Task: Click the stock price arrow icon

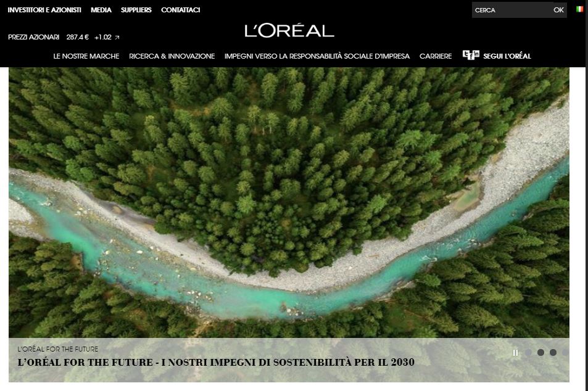Action: [x=117, y=38]
